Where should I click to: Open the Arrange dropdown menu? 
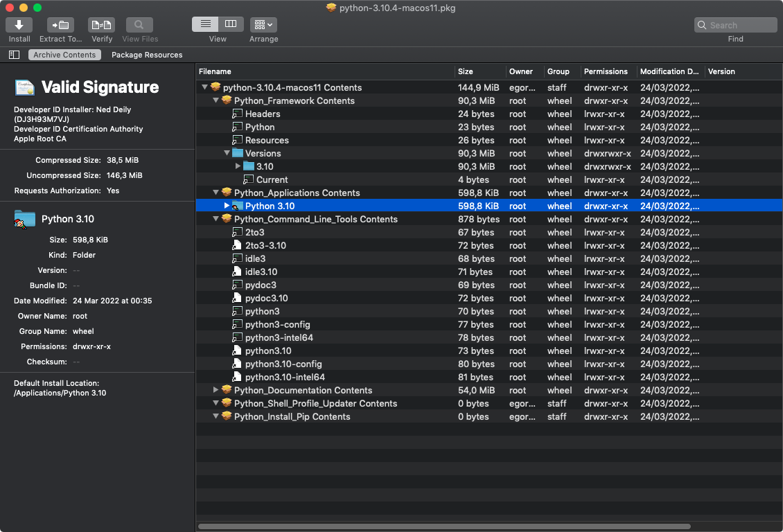coord(263,25)
